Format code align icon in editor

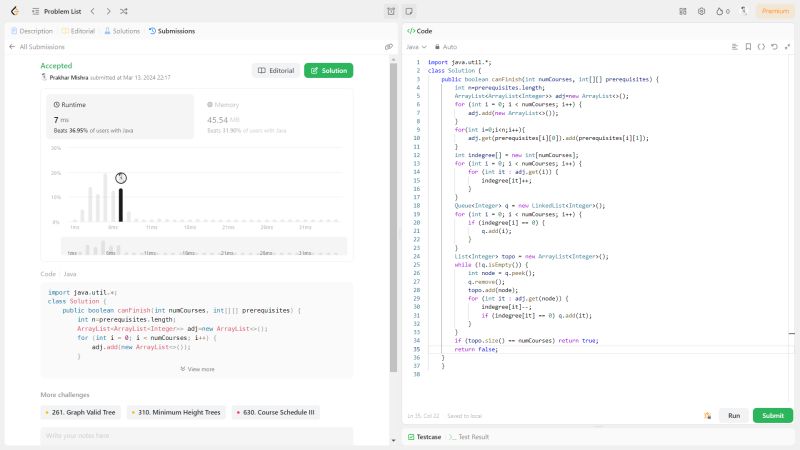(x=735, y=47)
